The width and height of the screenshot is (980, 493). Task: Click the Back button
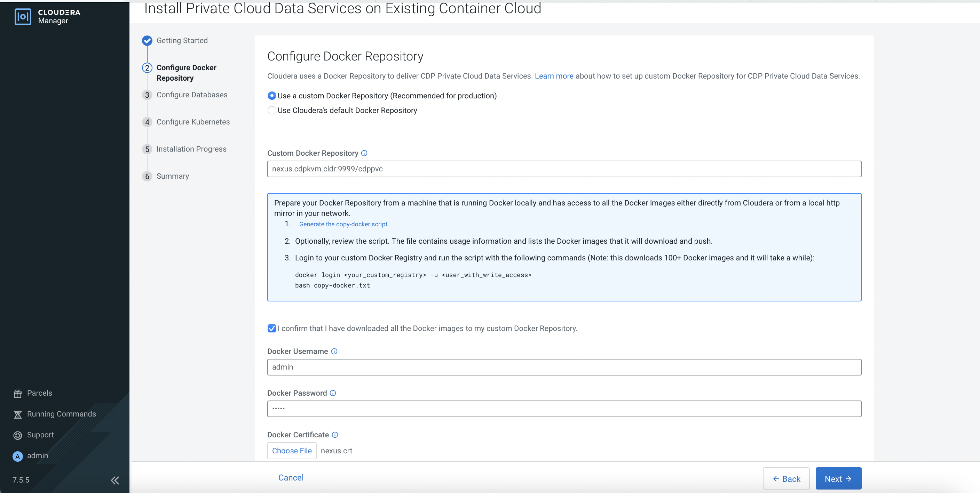(x=786, y=478)
